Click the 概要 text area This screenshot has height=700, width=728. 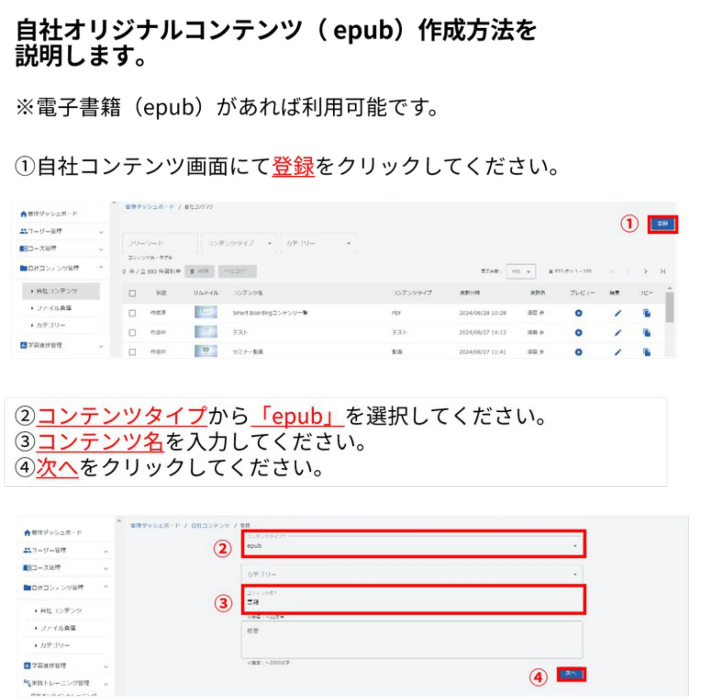412,639
